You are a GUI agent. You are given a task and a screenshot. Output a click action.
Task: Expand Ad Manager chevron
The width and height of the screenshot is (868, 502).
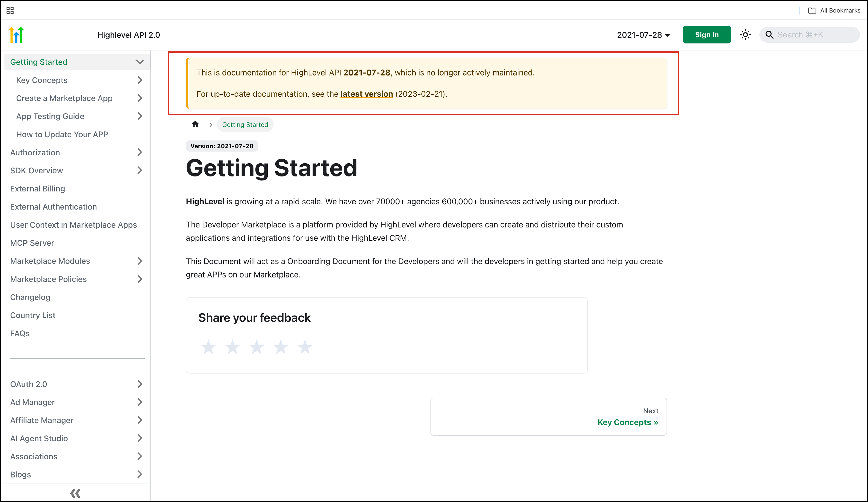(x=140, y=402)
